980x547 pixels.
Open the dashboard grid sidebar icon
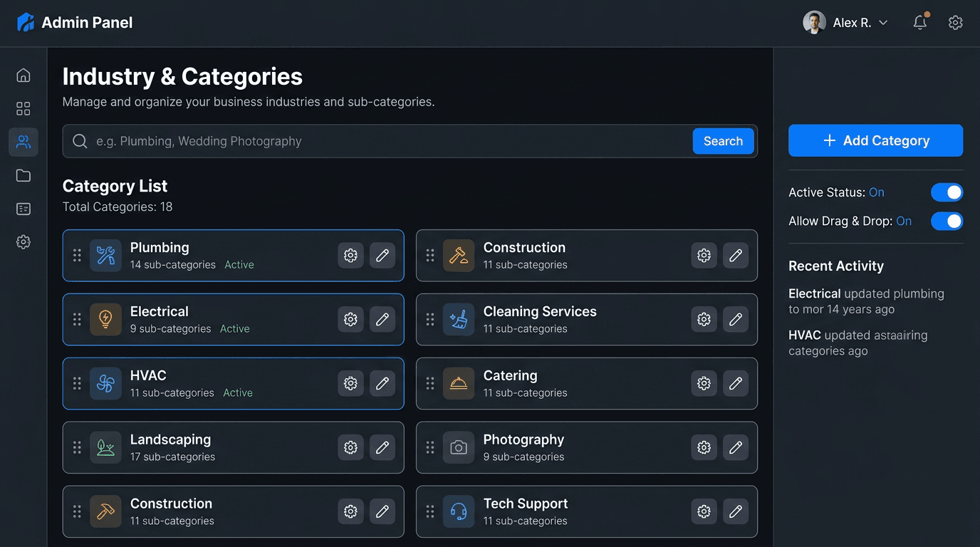click(x=24, y=108)
